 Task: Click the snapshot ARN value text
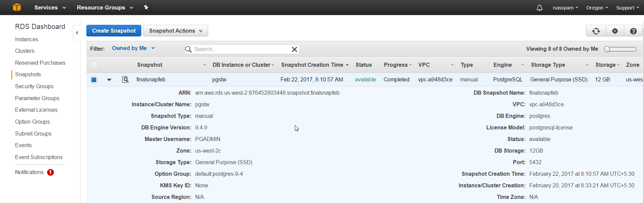tap(267, 93)
